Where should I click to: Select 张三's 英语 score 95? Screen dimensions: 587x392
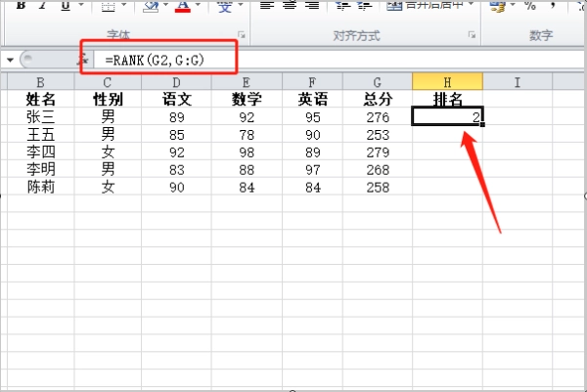[x=312, y=117]
